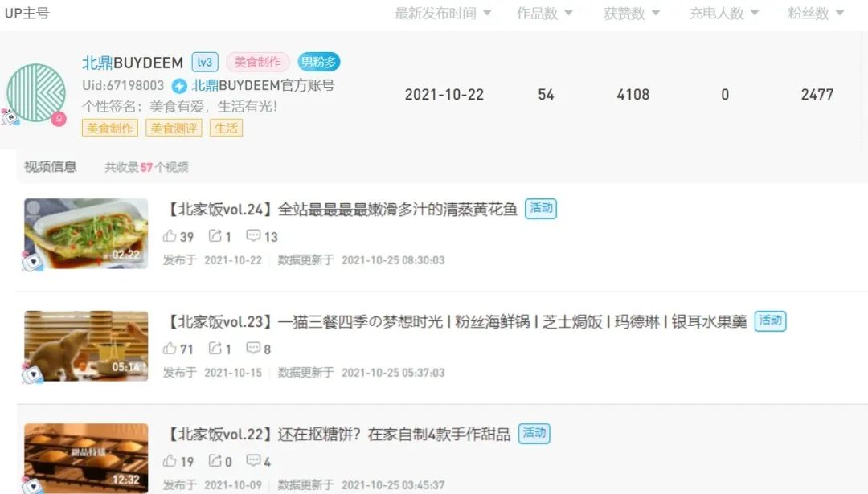Click the share icon on the vol.24 video
Screen dimensions: 868x494
click(x=215, y=235)
